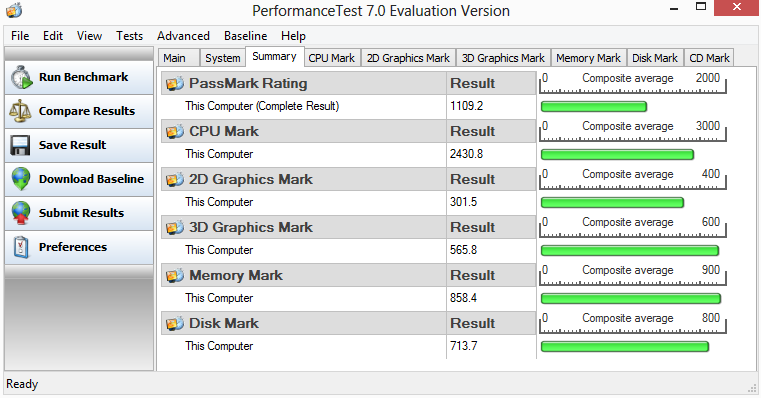Click the icon next to CPU Mark header
Image resolution: width=761 pixels, height=398 pixels.
(175, 132)
